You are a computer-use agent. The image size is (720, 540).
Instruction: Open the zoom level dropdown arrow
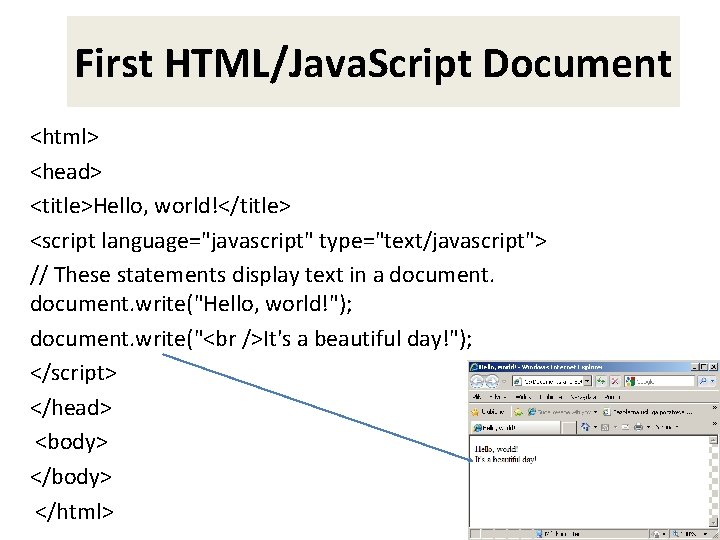click(705, 534)
